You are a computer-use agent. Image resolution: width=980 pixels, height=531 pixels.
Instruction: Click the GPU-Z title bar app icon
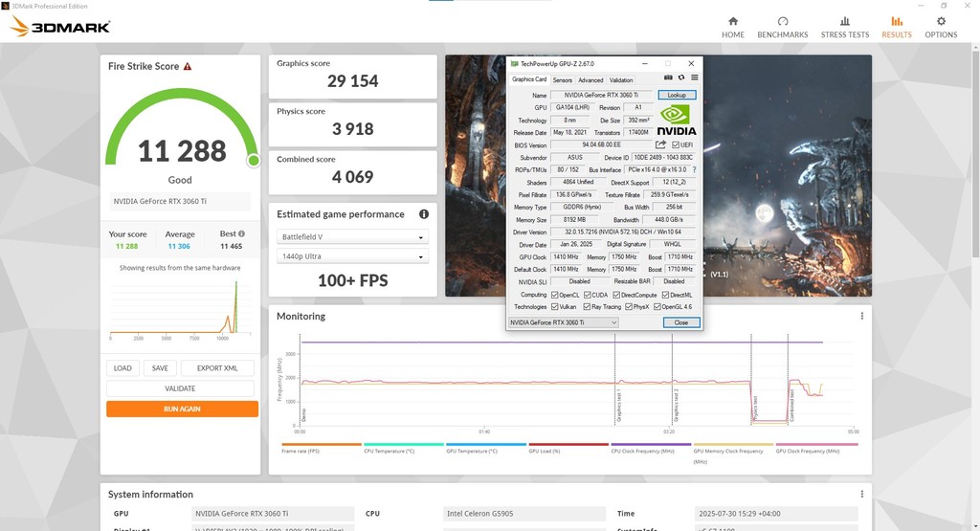[514, 64]
